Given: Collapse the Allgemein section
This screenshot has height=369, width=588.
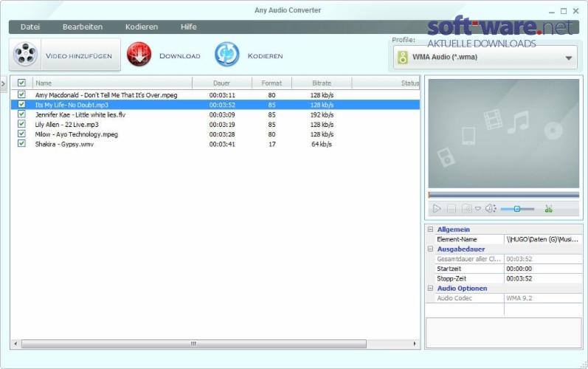Looking at the screenshot, I should (x=431, y=229).
